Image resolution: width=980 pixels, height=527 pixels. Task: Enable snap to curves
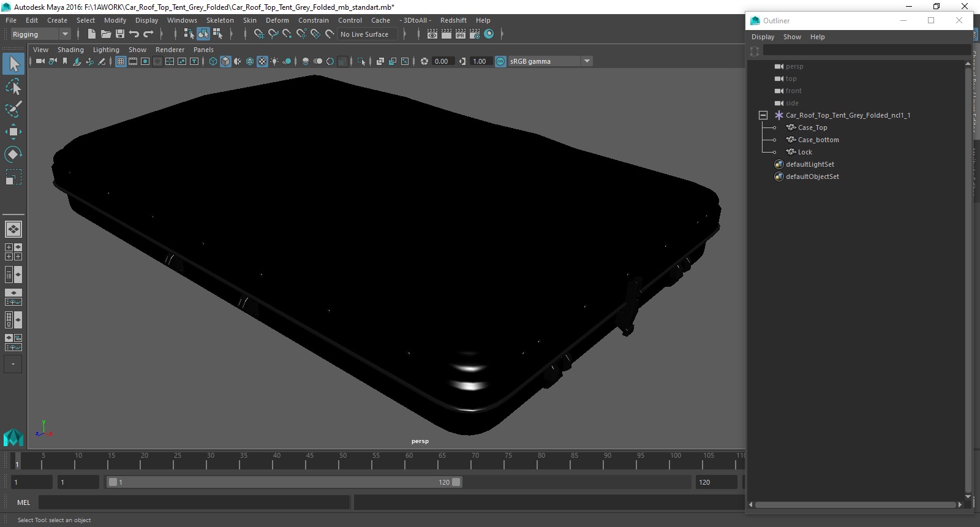pyautogui.click(x=273, y=34)
